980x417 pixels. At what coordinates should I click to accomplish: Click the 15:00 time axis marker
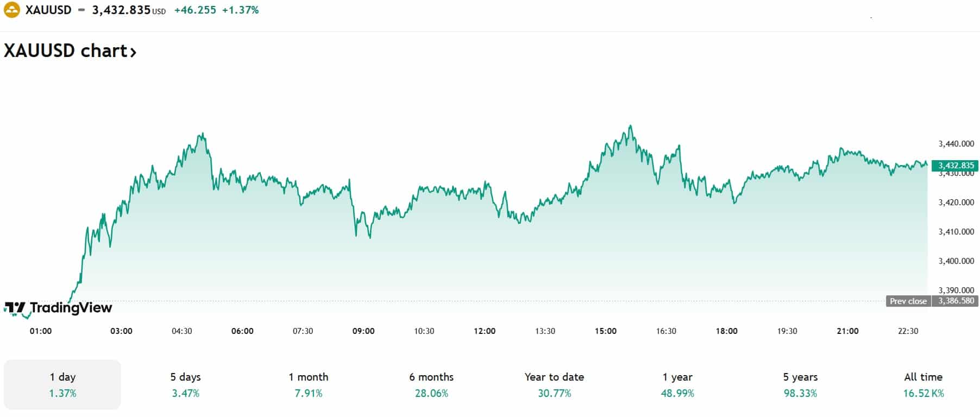click(605, 331)
